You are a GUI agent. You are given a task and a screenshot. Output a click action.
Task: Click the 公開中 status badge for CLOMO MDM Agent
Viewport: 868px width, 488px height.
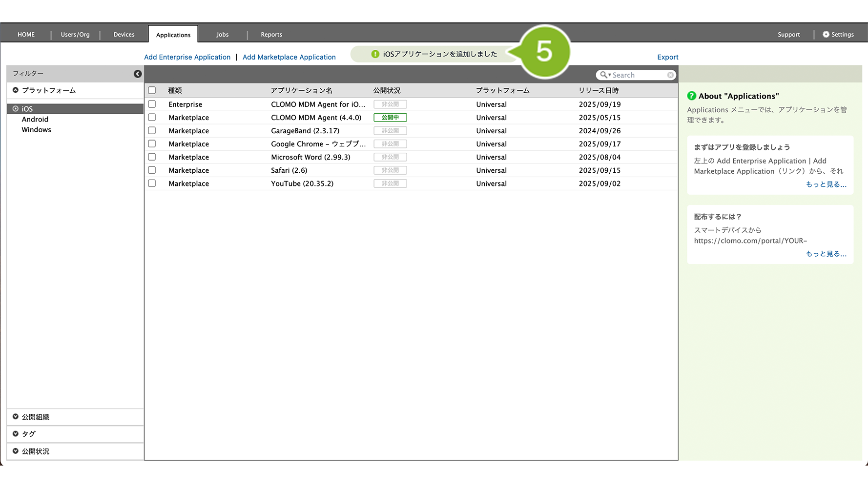[390, 118]
